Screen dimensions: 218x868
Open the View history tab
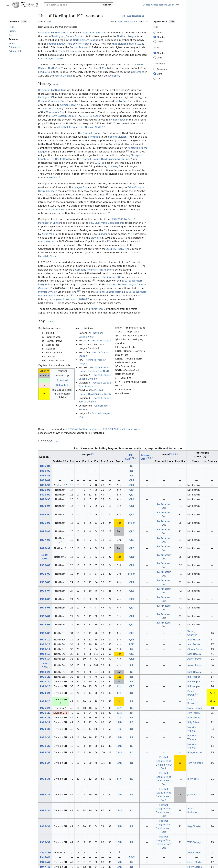(130, 22)
